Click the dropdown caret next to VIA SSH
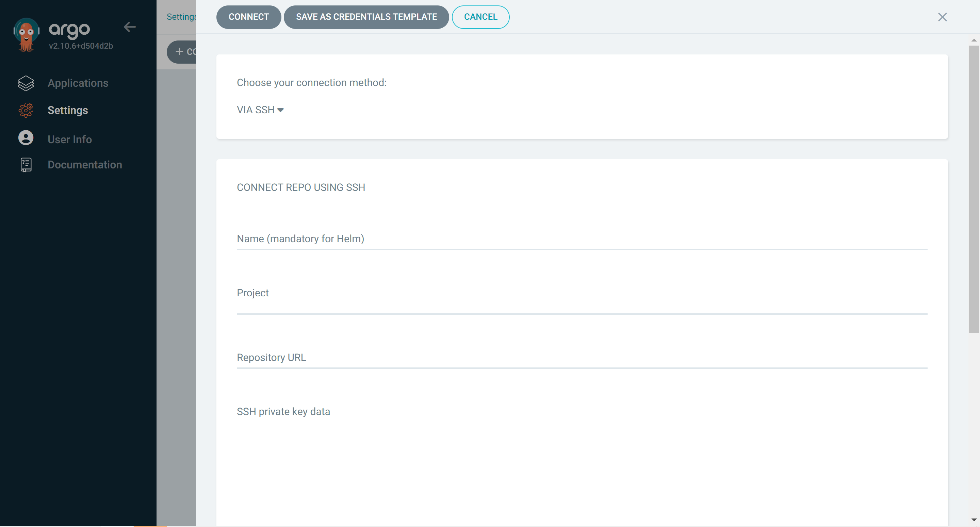 280,110
